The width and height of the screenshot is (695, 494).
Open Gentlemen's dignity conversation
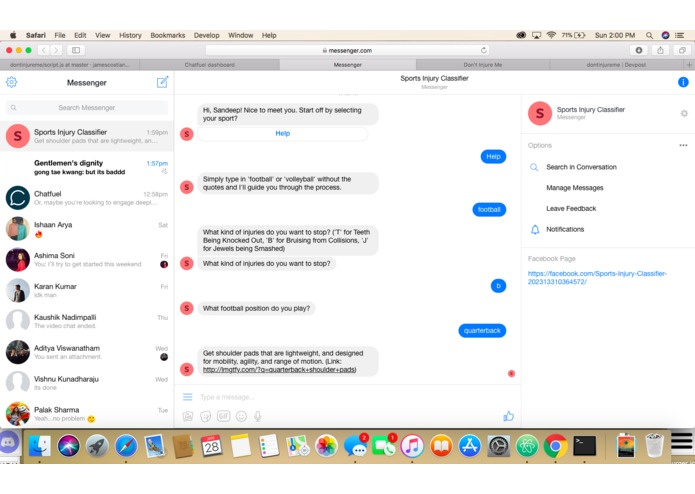[x=87, y=167]
